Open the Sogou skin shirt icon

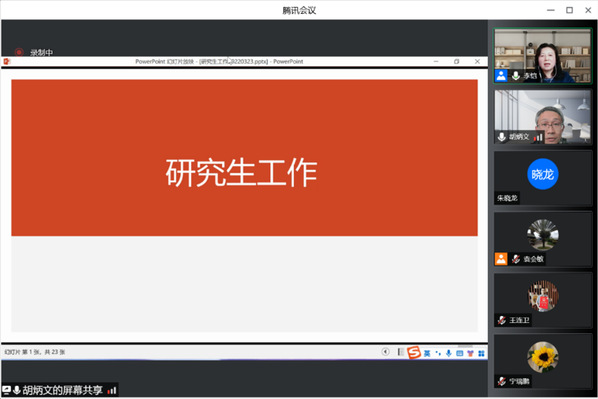[x=470, y=354]
